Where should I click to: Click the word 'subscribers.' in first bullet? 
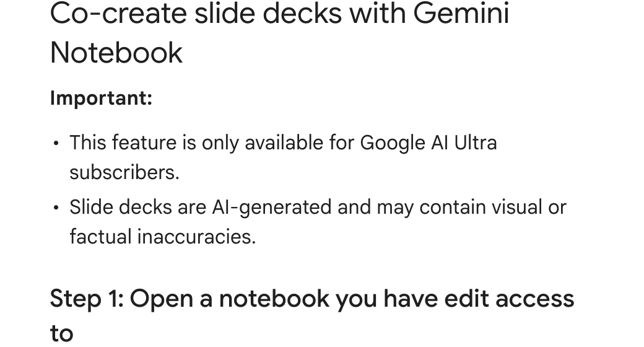(124, 172)
